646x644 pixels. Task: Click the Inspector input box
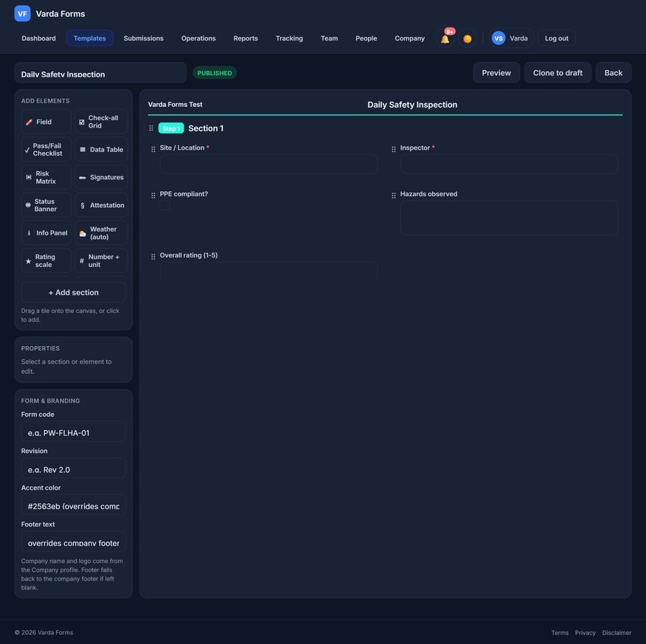pyautogui.click(x=510, y=165)
